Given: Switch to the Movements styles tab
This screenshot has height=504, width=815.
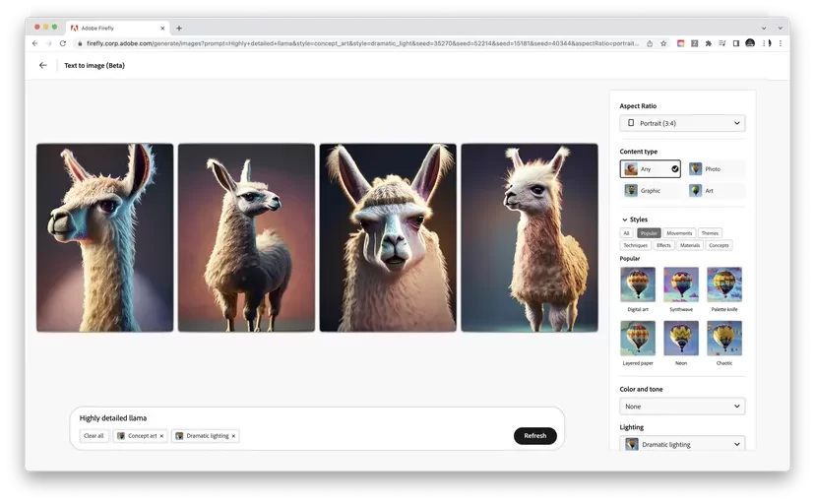Looking at the screenshot, I should (x=679, y=233).
